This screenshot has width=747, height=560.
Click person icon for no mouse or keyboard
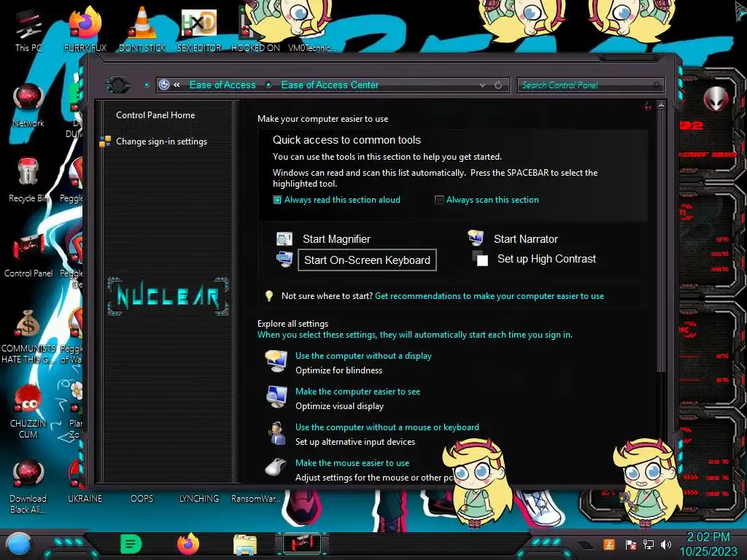276,433
